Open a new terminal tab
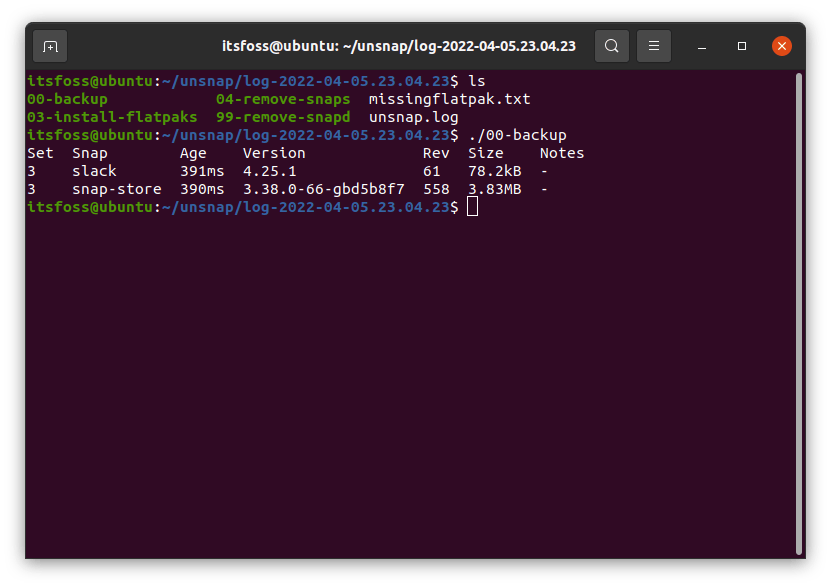The height and width of the screenshot is (587, 831). (x=50, y=46)
